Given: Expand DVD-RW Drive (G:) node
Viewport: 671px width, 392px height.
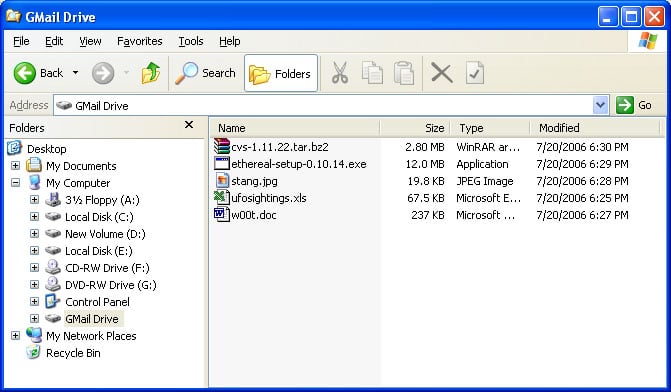Looking at the screenshot, I should tap(34, 285).
